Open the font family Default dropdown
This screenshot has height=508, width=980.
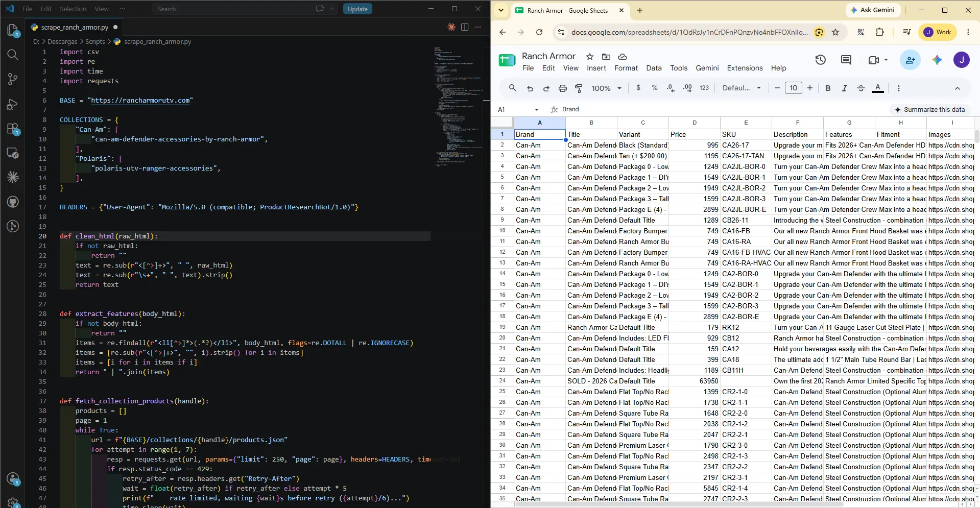click(742, 88)
